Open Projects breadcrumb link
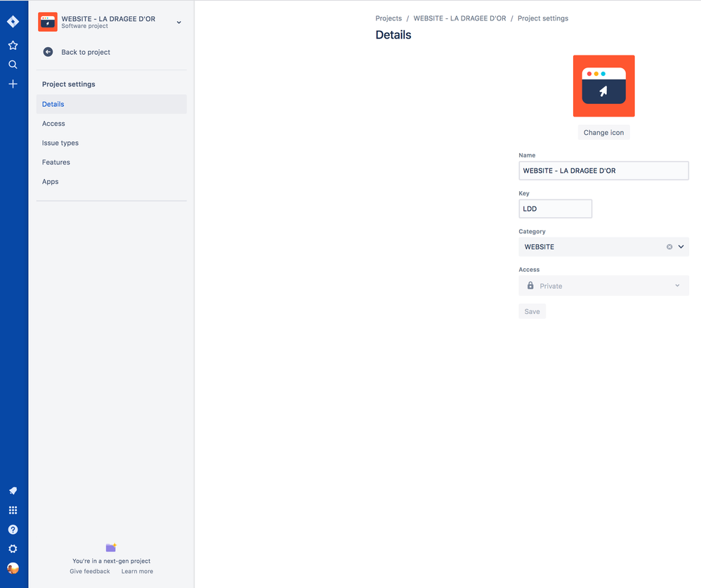The width and height of the screenshot is (701, 588). pyautogui.click(x=388, y=18)
